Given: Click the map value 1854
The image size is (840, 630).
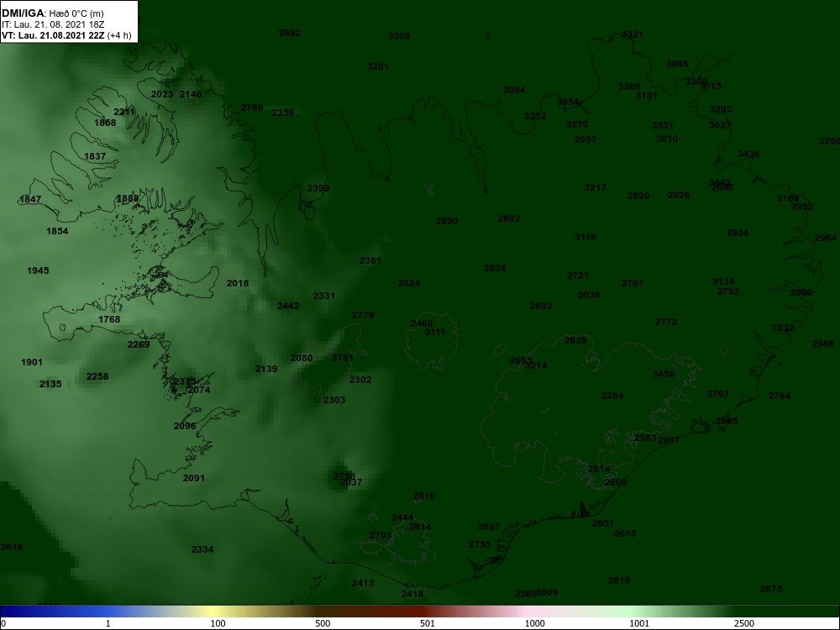Looking at the screenshot, I should (57, 232).
